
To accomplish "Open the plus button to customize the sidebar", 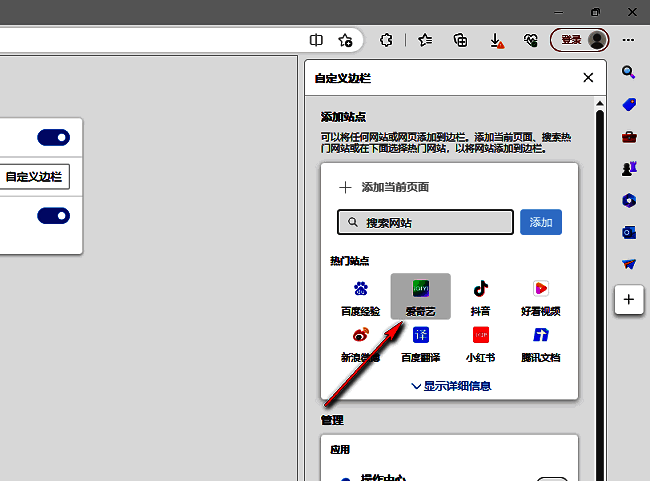I will tap(629, 299).
